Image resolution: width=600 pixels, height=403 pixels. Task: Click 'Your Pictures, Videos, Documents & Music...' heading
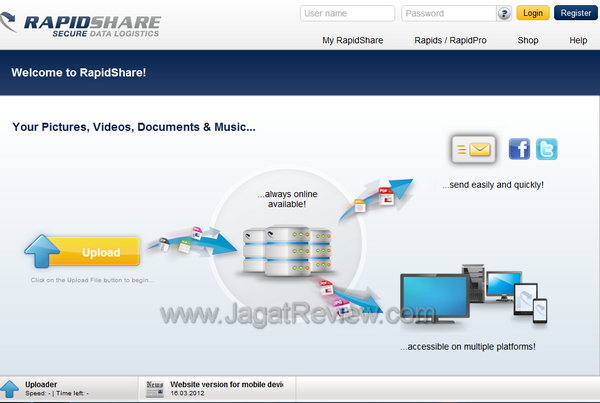[134, 127]
